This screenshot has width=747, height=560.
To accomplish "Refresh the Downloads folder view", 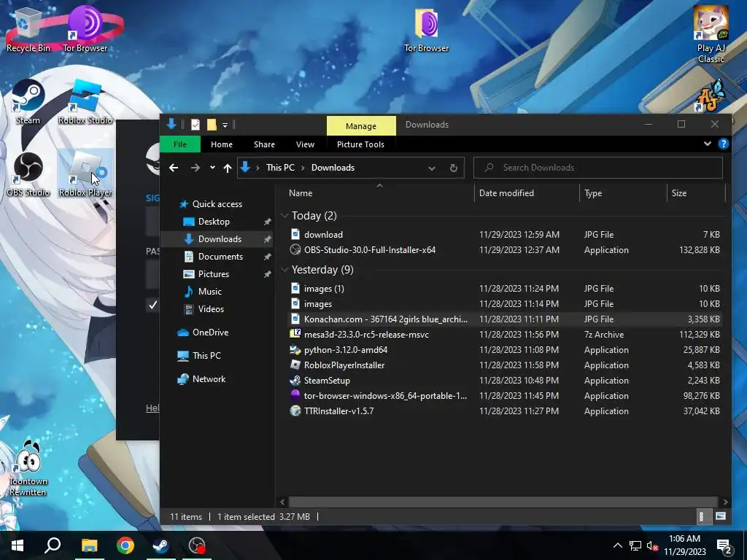I will pyautogui.click(x=454, y=168).
